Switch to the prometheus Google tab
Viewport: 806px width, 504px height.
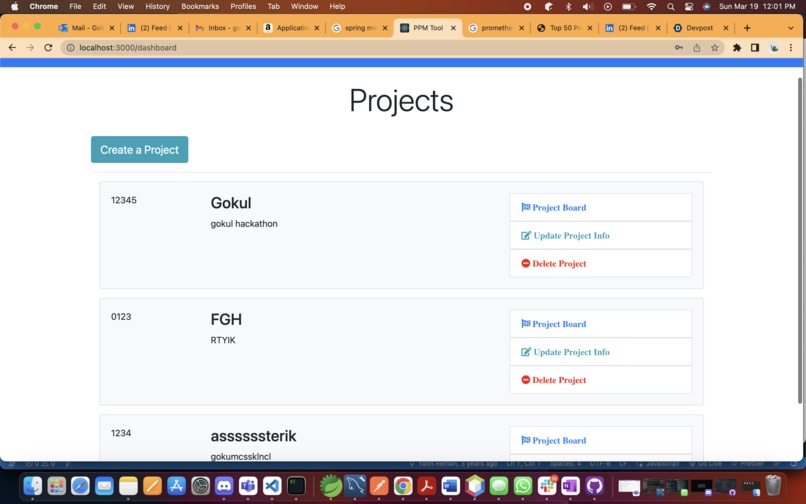tap(497, 28)
